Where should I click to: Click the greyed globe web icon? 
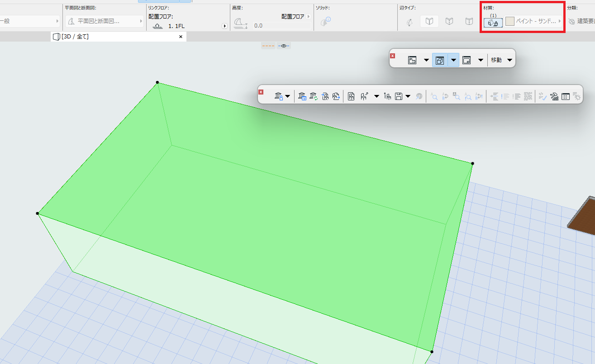(x=419, y=96)
